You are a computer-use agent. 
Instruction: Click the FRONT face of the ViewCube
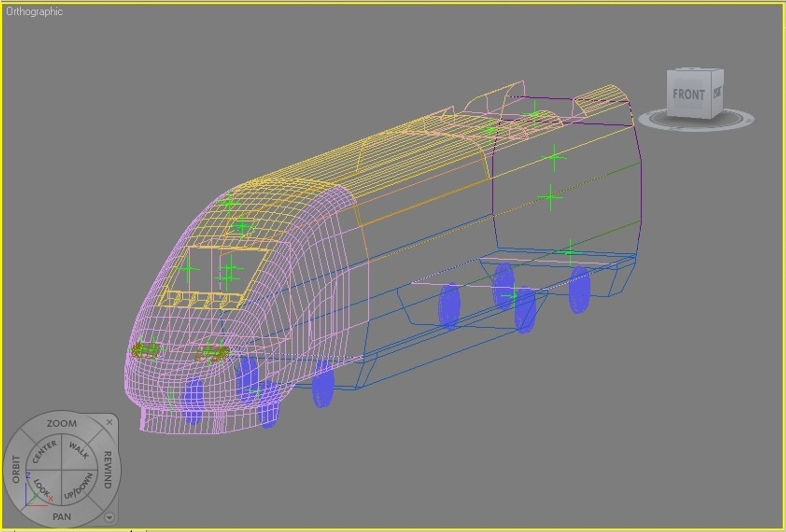pyautogui.click(x=688, y=95)
